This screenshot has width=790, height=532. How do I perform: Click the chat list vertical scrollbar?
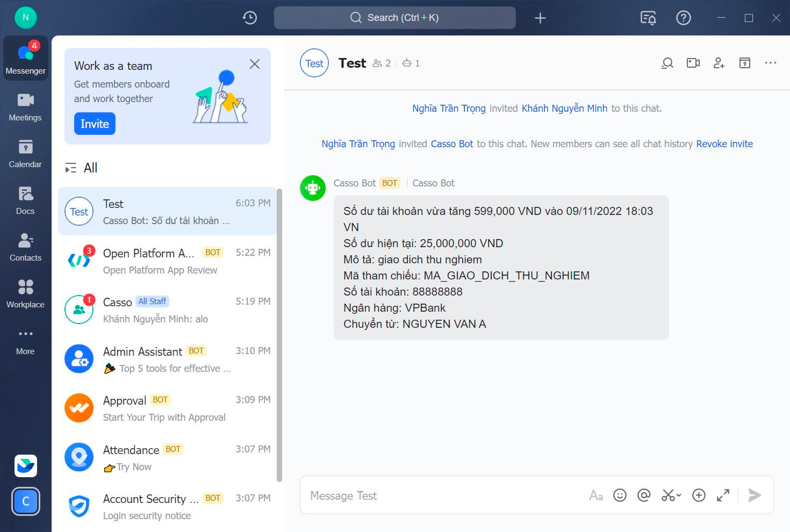pos(279,335)
